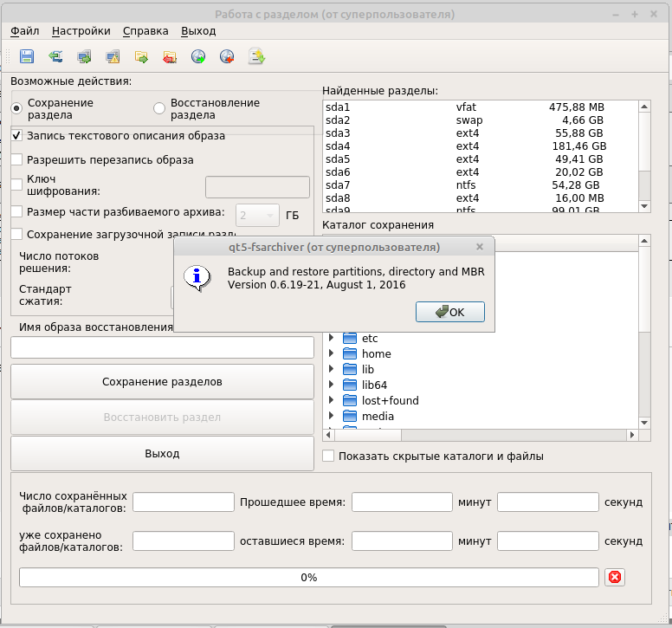Click the etc folder icon

pos(350,338)
